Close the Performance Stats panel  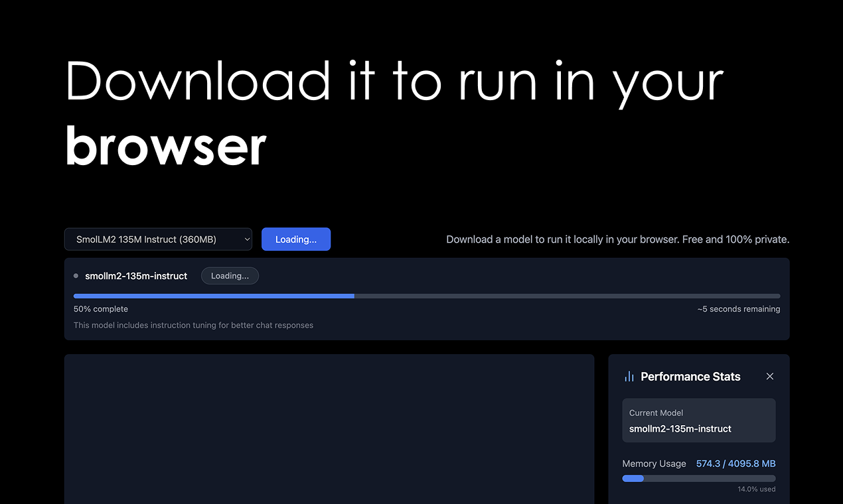click(x=770, y=376)
